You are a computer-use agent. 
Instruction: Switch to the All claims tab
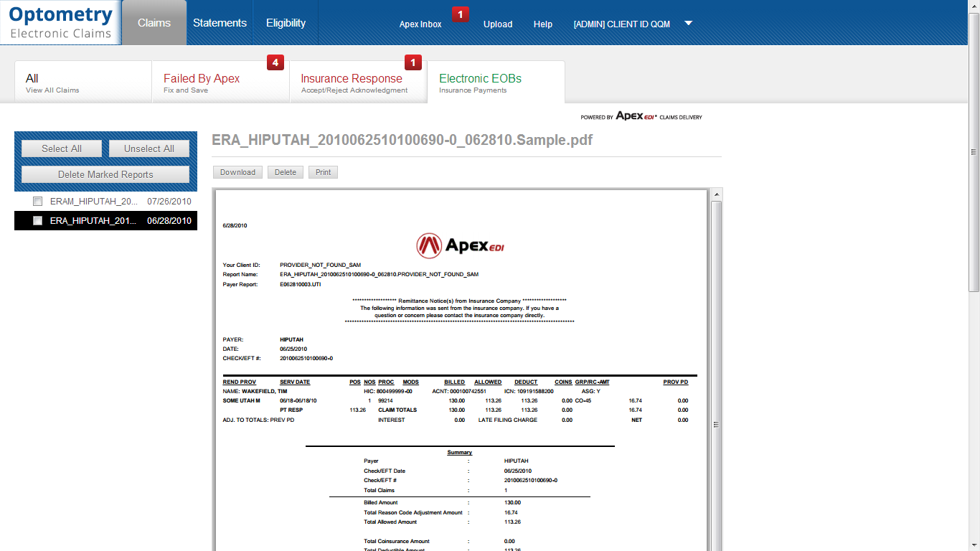coord(83,83)
